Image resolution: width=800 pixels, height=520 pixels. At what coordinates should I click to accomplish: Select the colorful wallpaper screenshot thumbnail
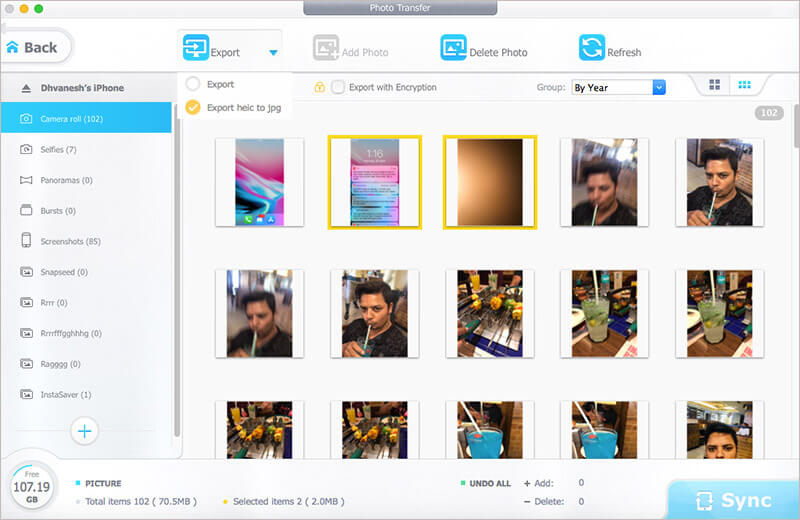(x=259, y=182)
